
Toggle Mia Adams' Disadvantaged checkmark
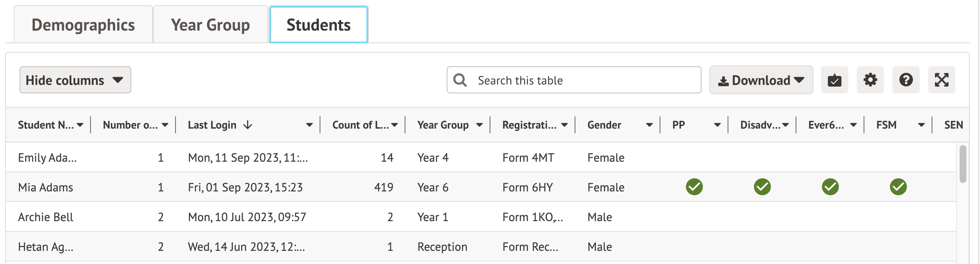coord(762,187)
